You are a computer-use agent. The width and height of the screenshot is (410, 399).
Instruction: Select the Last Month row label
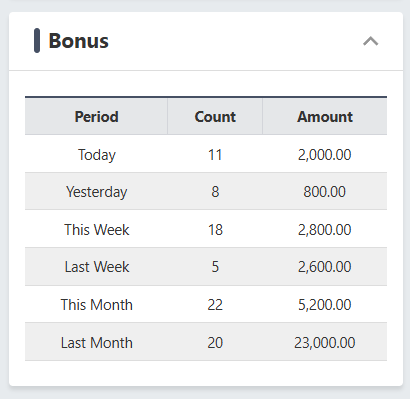coord(97,343)
